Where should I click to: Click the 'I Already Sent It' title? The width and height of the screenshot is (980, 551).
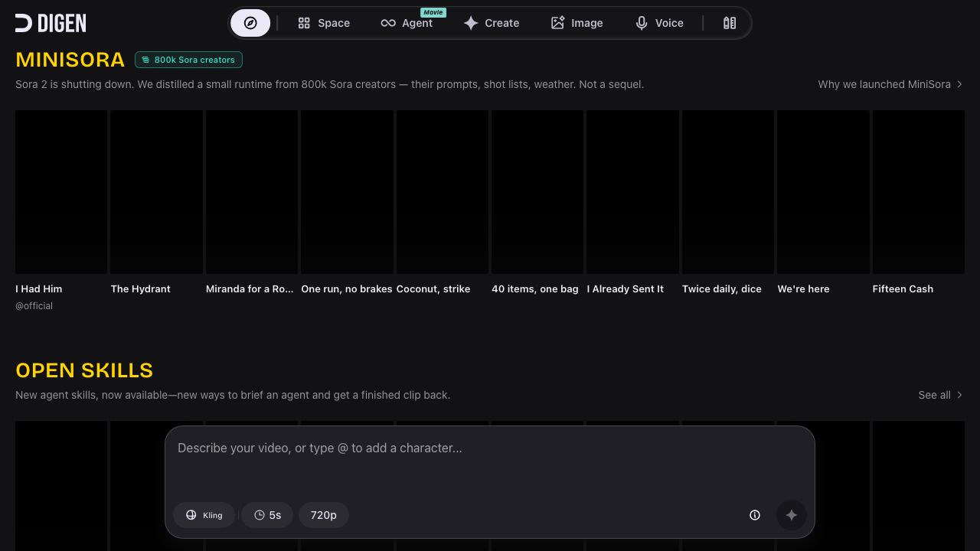(x=626, y=289)
